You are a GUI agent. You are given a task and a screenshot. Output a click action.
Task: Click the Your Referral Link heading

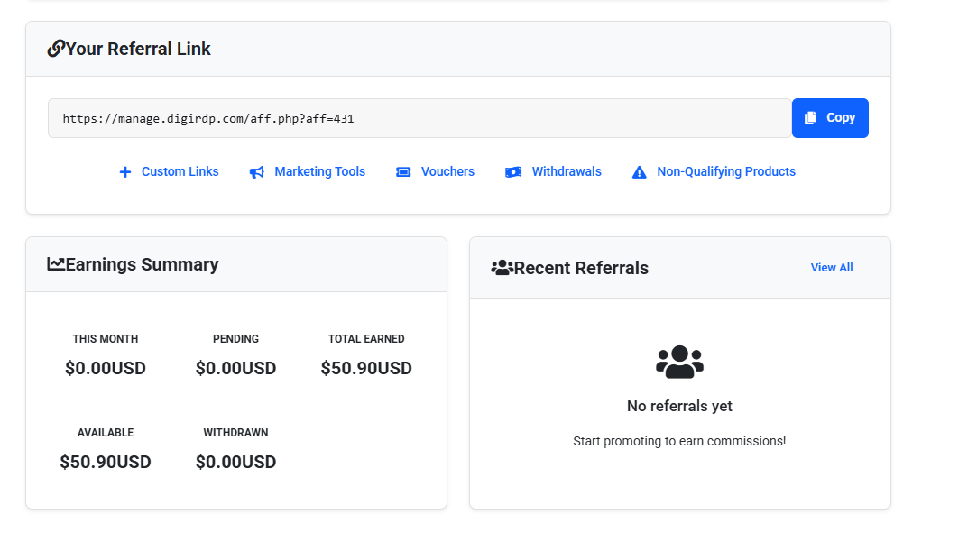(138, 49)
